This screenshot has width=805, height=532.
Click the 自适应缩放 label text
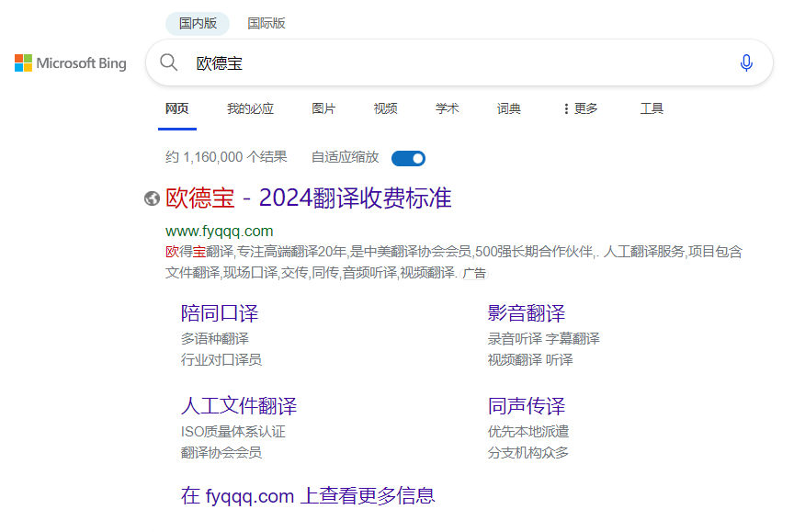point(346,157)
